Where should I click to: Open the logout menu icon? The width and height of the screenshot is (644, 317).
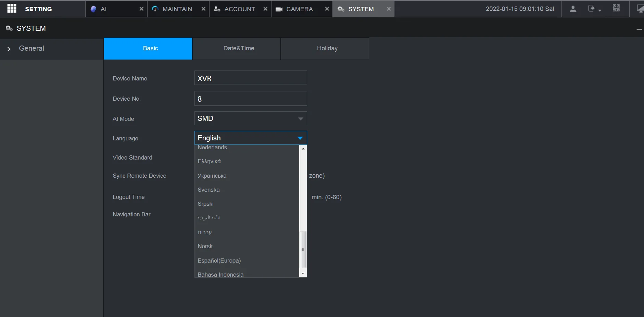point(594,9)
